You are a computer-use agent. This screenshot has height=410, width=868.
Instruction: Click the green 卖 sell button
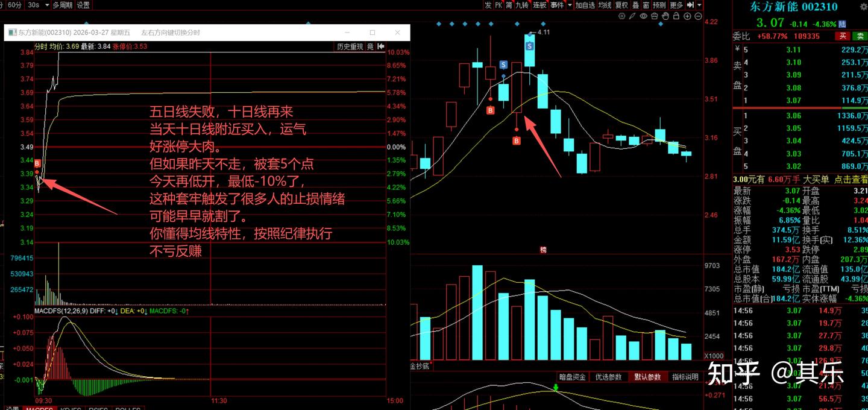[860, 36]
